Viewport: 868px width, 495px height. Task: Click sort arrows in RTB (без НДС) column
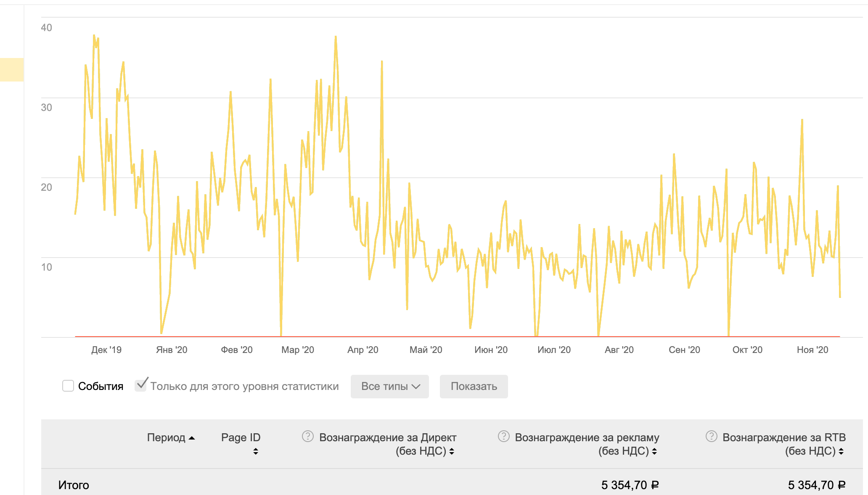pyautogui.click(x=841, y=451)
